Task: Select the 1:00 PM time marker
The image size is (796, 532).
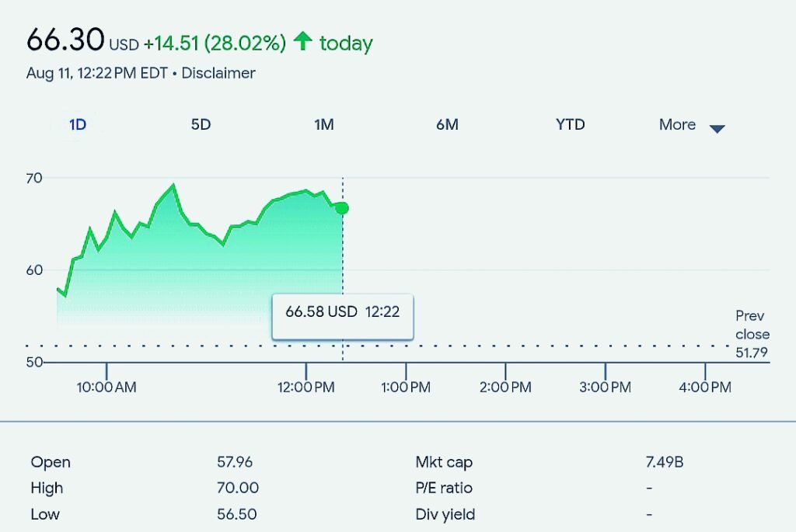Action: 406,388
